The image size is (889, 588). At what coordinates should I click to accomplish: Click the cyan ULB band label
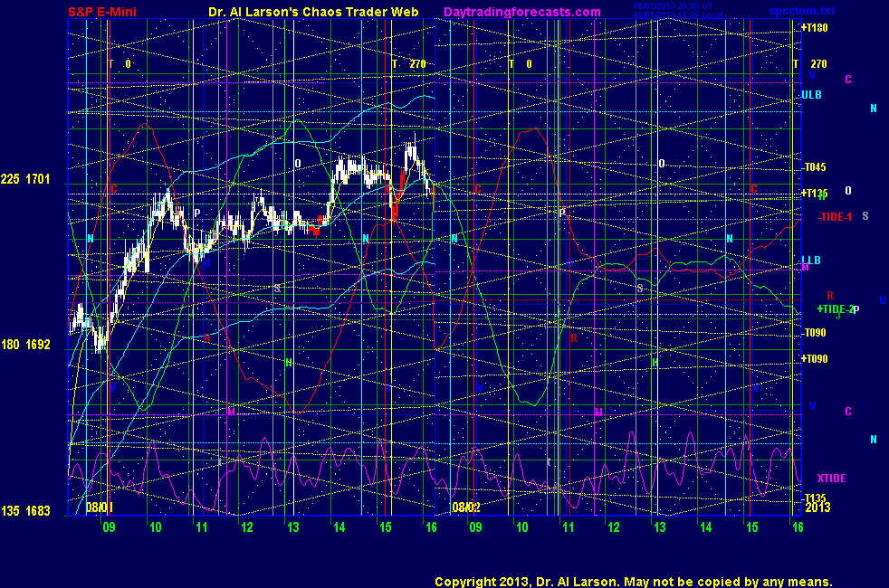(x=810, y=94)
